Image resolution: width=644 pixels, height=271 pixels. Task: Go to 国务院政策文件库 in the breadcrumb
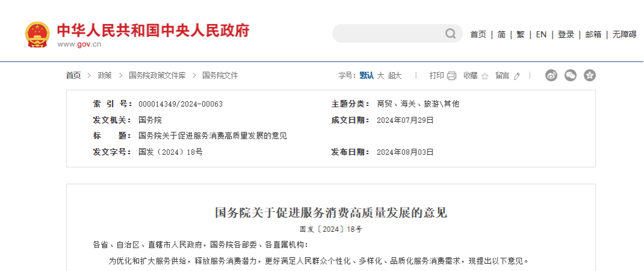[157, 75]
